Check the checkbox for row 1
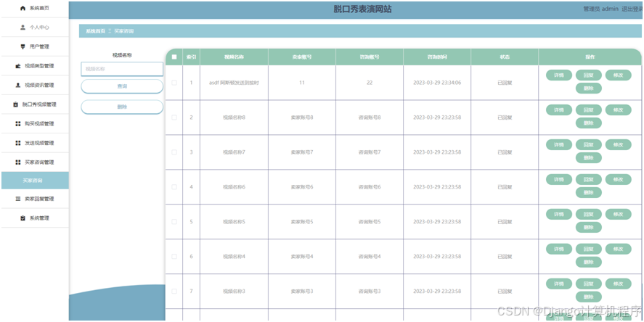644x322 pixels. click(174, 83)
